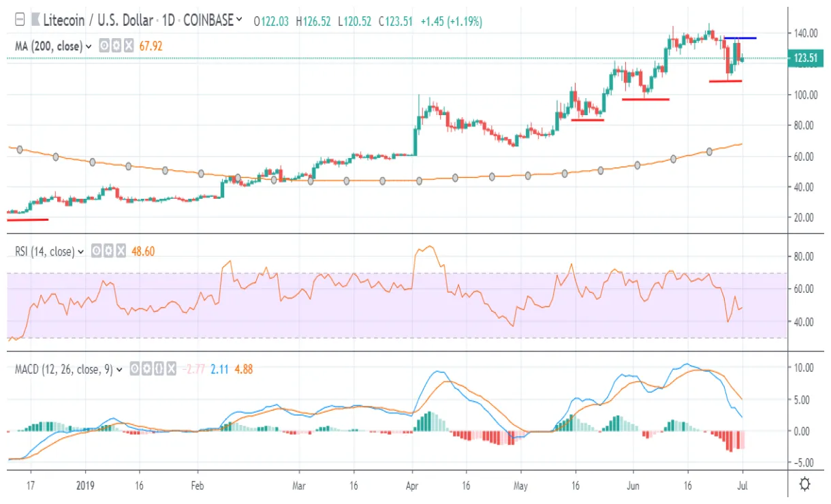Collapse the legend with the minus icon
The image size is (831, 504).
(x=19, y=20)
